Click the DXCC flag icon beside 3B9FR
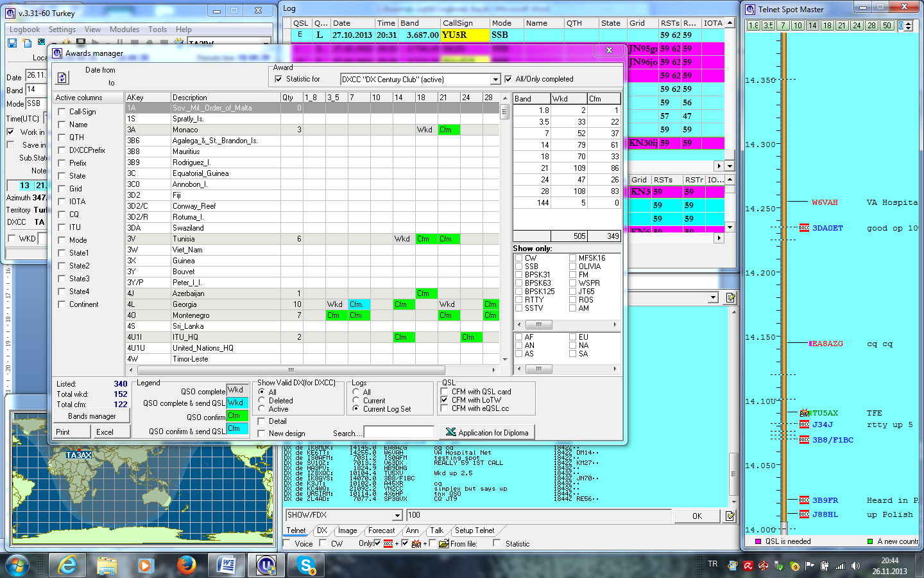Image resolution: width=924 pixels, height=578 pixels. coord(804,500)
